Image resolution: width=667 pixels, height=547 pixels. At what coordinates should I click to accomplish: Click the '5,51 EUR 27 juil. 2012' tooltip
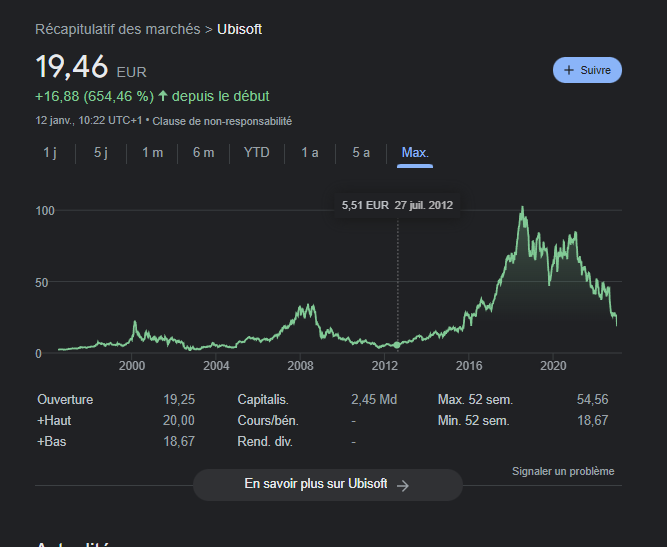click(397, 205)
